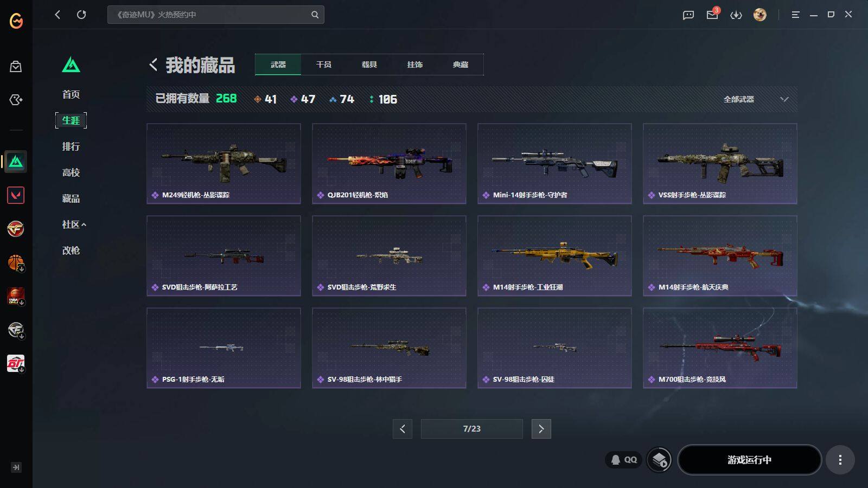This screenshot has width=868, height=488.
Task: Select the M700狙击步枪-竞技风 weapon card
Action: (x=720, y=348)
